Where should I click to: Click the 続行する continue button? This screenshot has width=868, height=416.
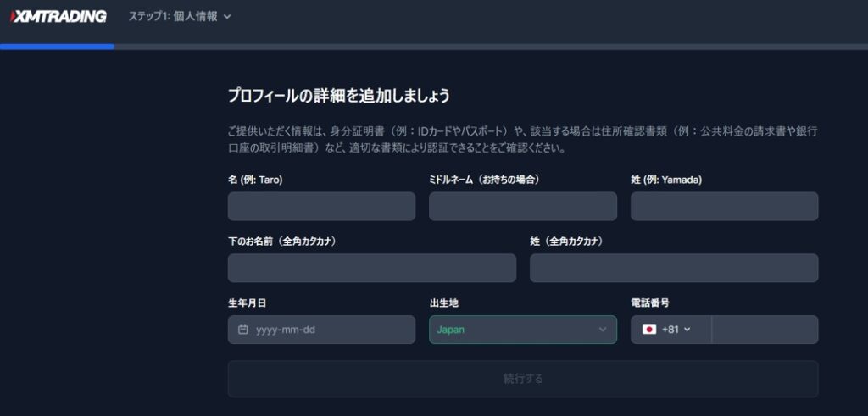[x=522, y=379]
